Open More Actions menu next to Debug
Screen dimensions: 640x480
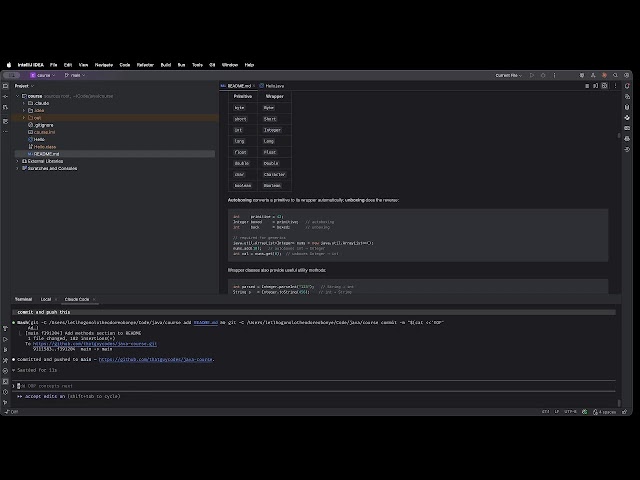coord(554,75)
